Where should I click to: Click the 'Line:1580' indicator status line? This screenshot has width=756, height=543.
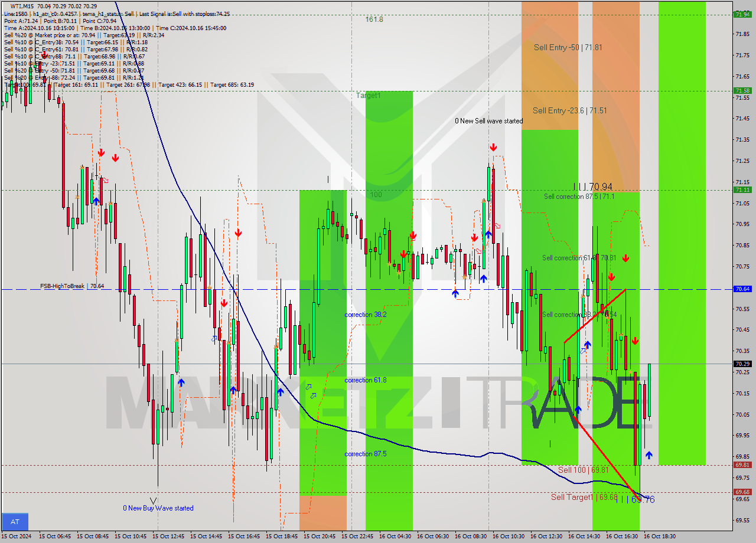(x=117, y=14)
